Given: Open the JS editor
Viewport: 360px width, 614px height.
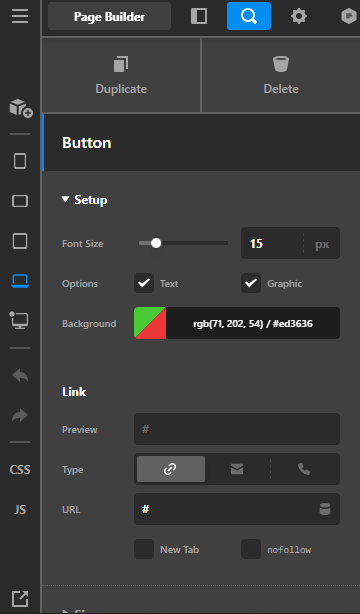Looking at the screenshot, I should click(x=20, y=509).
